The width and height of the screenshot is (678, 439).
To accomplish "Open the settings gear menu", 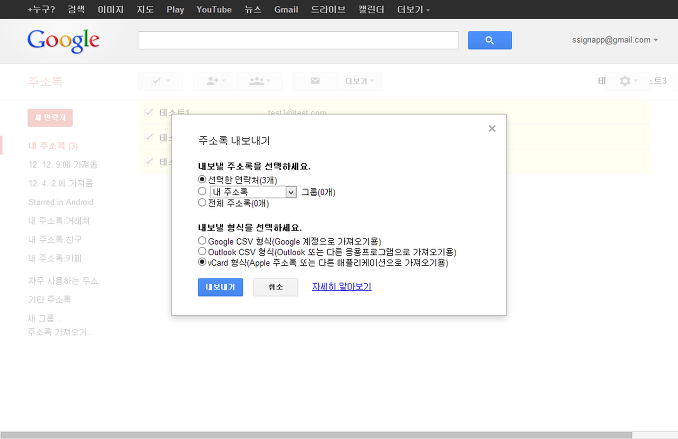I will [627, 81].
